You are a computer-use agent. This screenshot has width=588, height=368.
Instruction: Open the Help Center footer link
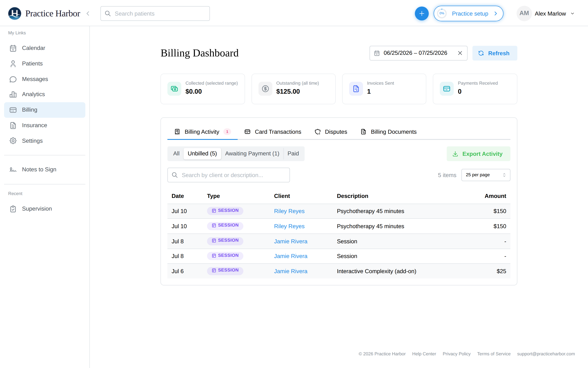(424, 354)
